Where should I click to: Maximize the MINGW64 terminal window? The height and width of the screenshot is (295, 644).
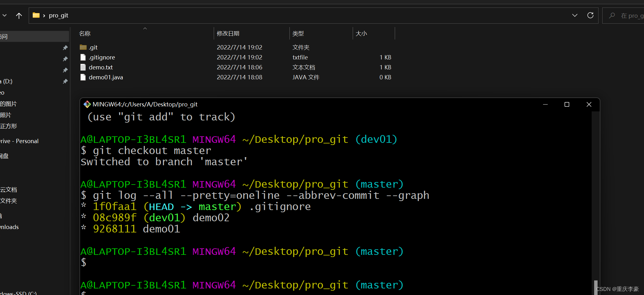tap(567, 104)
